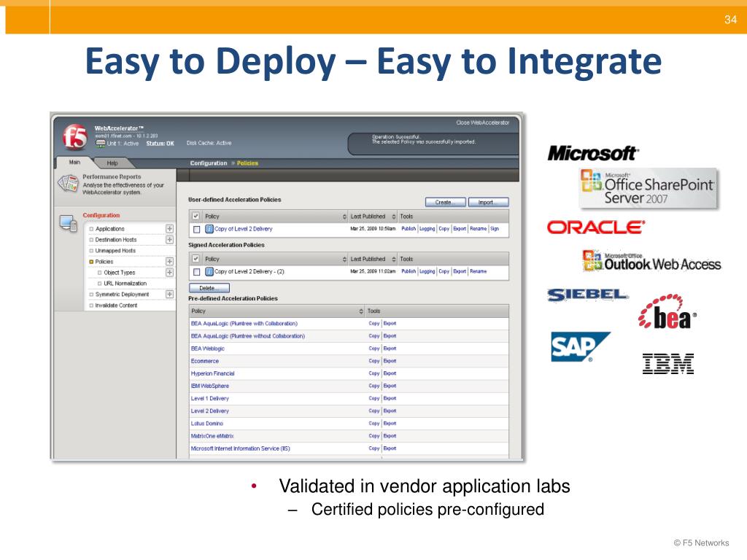Sort User-defined policies by Policy column arrow
This screenshot has height=560, width=747.
pos(344,217)
